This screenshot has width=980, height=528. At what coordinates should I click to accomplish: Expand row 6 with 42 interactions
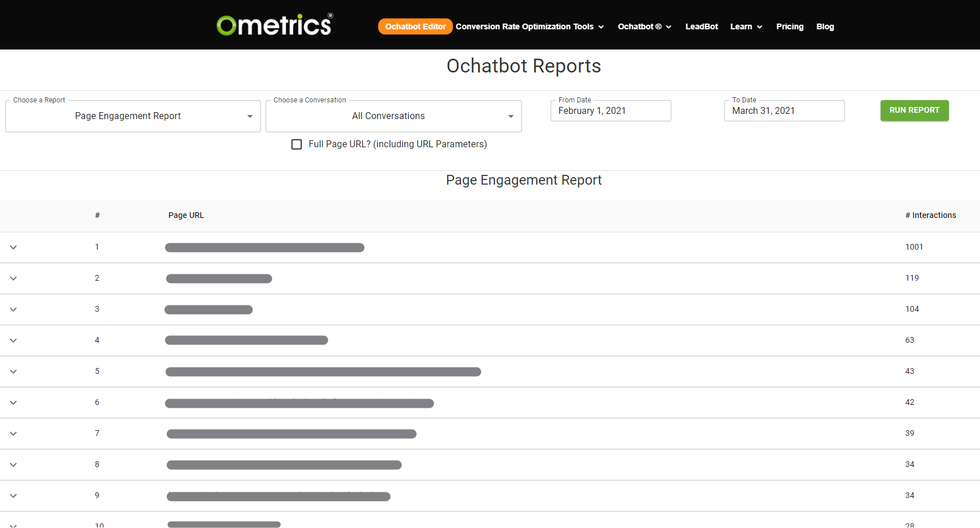pos(13,403)
